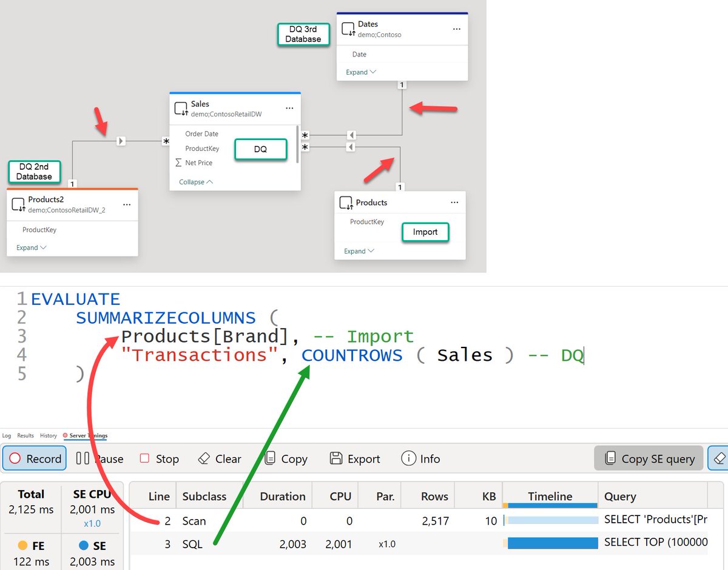Image resolution: width=728 pixels, height=570 pixels.
Task: Open the Dates table more options menu
Action: coord(457,29)
